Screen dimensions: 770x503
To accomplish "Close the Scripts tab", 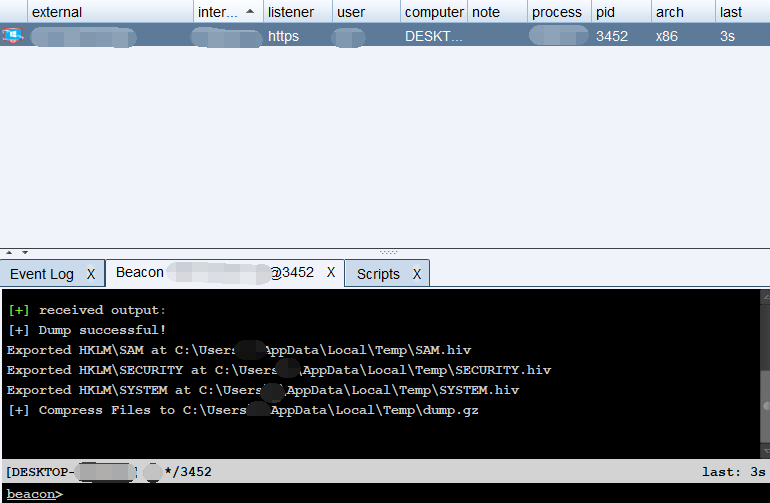I will [x=417, y=274].
